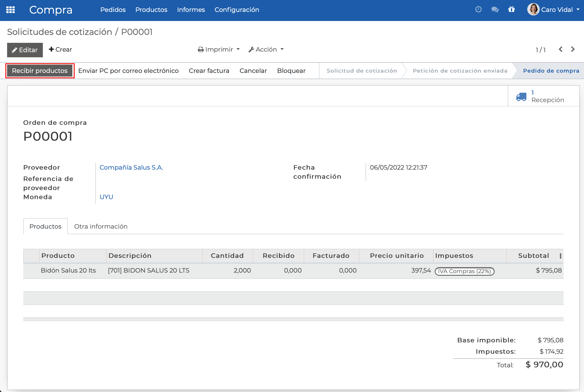This screenshot has height=392, width=584.
Task: Click the printer icon next to Imprimir
Action: click(201, 49)
